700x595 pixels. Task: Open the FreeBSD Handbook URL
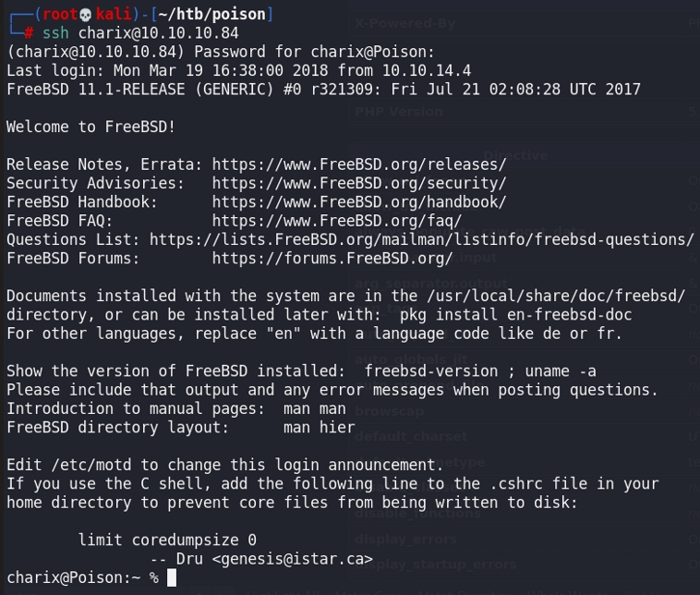pos(359,201)
